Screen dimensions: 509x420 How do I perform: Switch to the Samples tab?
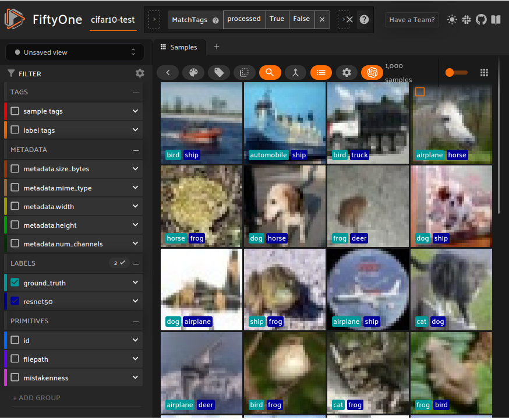point(179,47)
